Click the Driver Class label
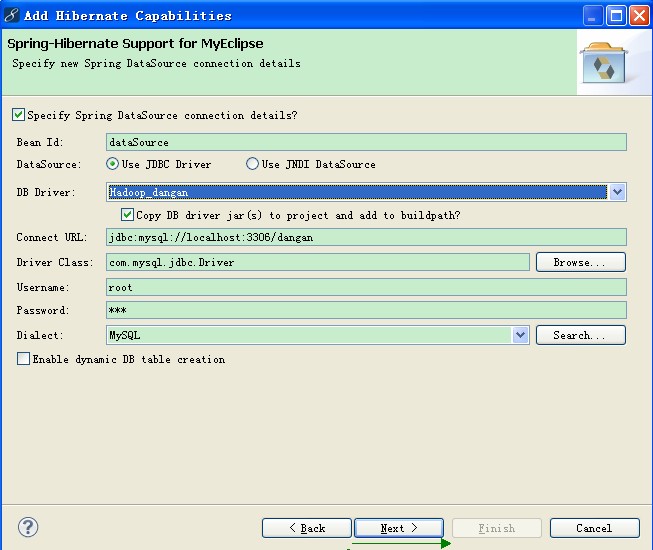The width and height of the screenshot is (653, 550). [x=55, y=262]
